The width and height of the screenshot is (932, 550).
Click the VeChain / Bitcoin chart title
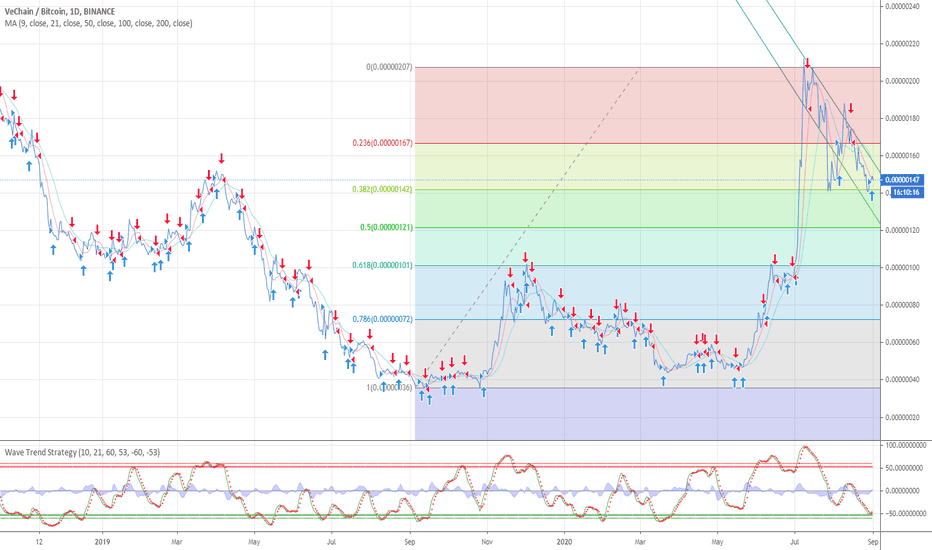[x=60, y=11]
